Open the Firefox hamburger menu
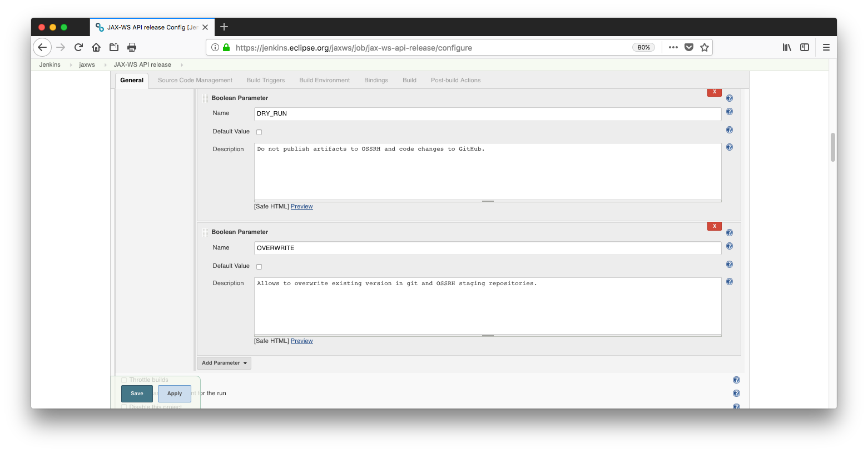The height and width of the screenshot is (453, 868). point(826,47)
